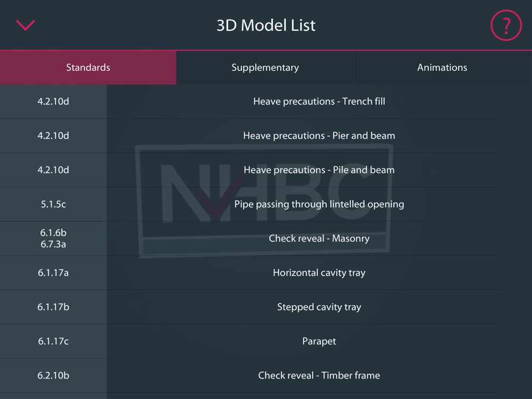Screen dimensions: 532x399
Task: Open Check reveal - Timber frame model
Action: [x=319, y=375]
